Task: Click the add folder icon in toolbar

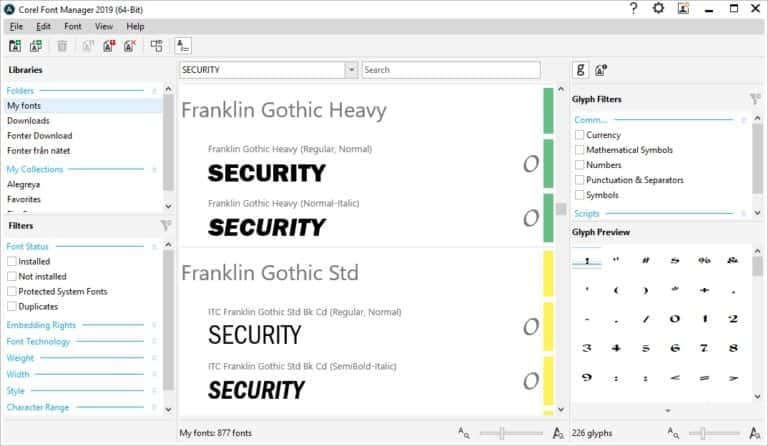Action: pyautogui.click(x=15, y=46)
